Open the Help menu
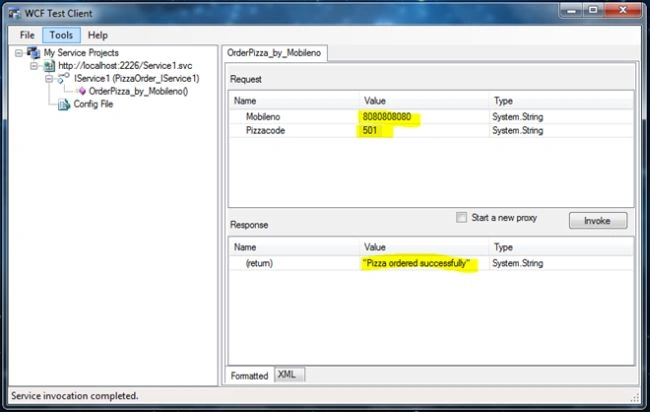Image resolution: width=650 pixels, height=412 pixels. point(98,35)
